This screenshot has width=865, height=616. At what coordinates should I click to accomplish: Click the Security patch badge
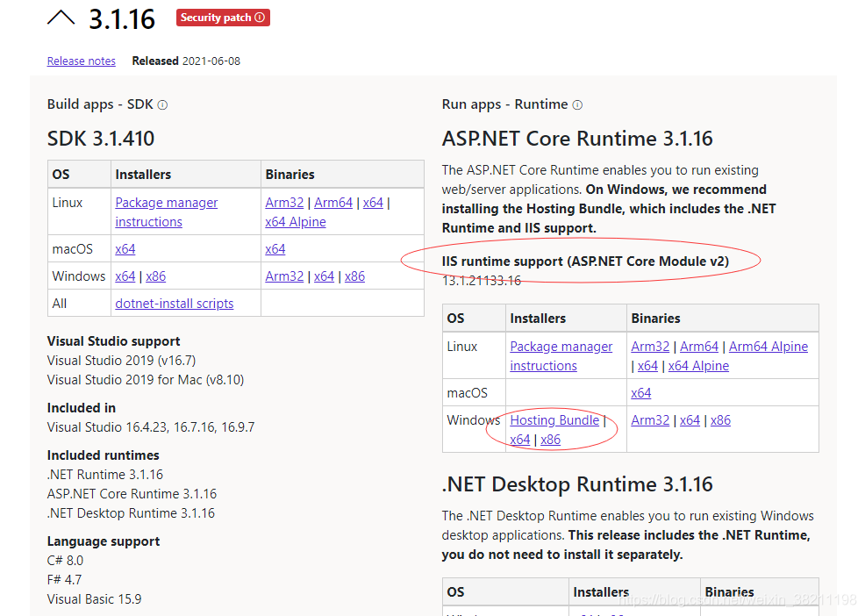pos(223,18)
